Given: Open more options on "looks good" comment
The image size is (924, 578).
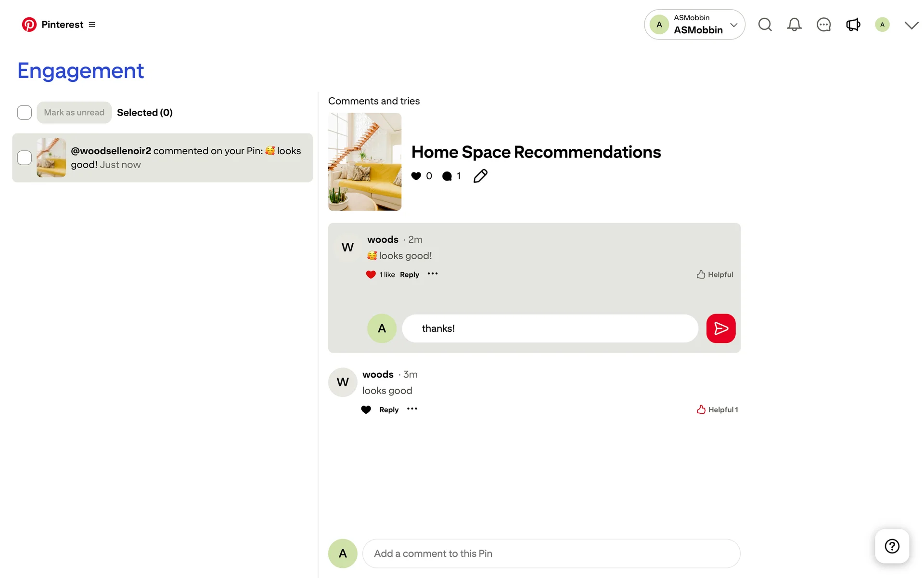Looking at the screenshot, I should coord(412,409).
